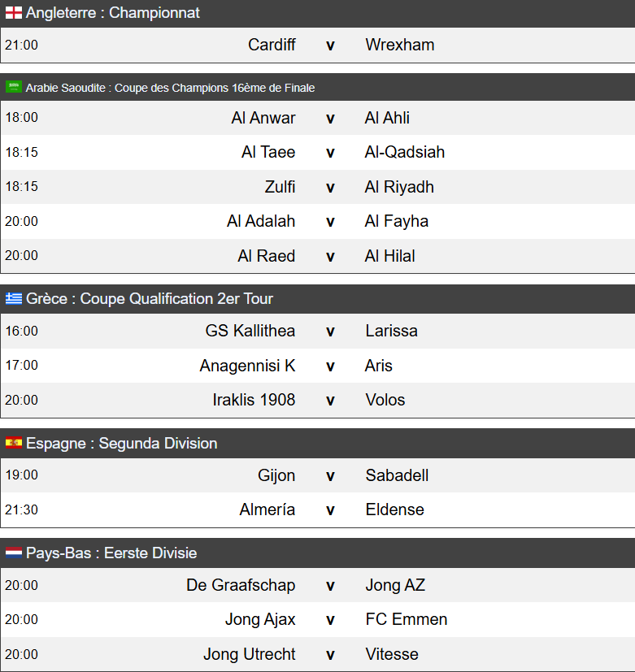Viewport: 635px width, 672px height.
Task: Click the England flag icon
Action: click(13, 13)
